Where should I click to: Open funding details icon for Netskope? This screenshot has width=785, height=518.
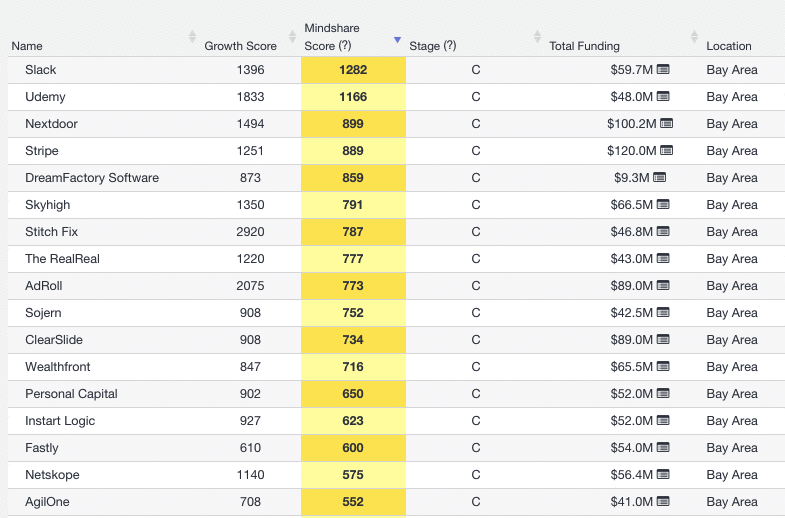click(x=663, y=475)
